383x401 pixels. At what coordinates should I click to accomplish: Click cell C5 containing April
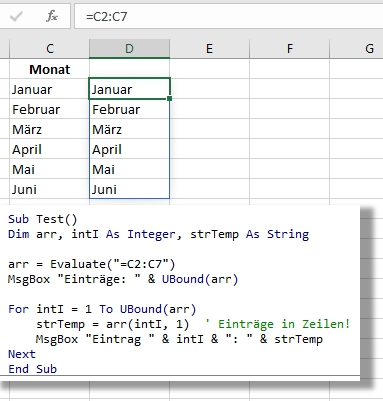point(50,149)
